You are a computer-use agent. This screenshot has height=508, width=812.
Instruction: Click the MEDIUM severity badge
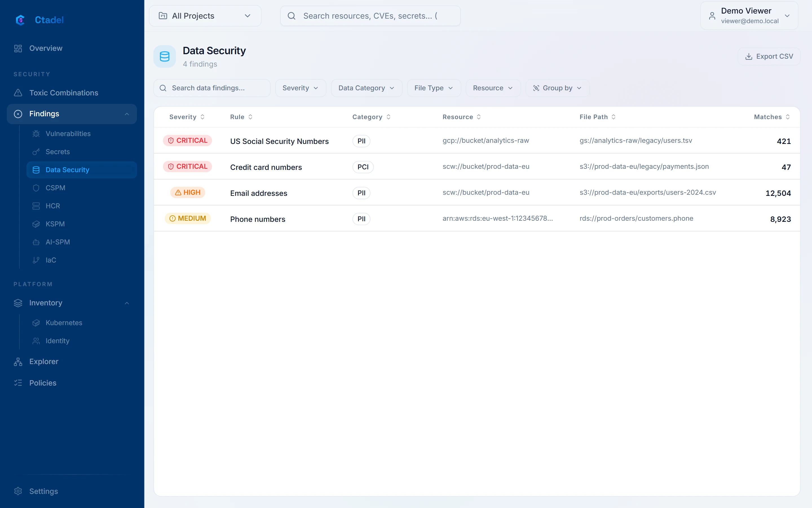[x=187, y=218]
